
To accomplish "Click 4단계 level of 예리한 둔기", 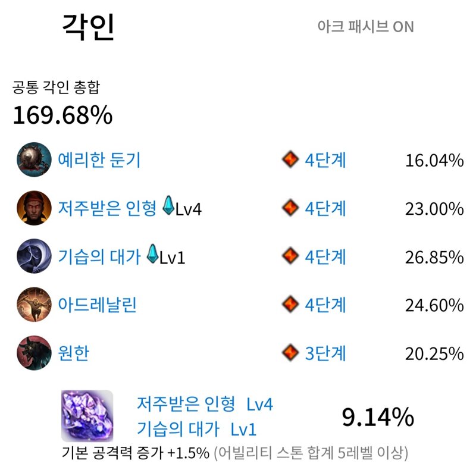I will pyautogui.click(x=325, y=160).
